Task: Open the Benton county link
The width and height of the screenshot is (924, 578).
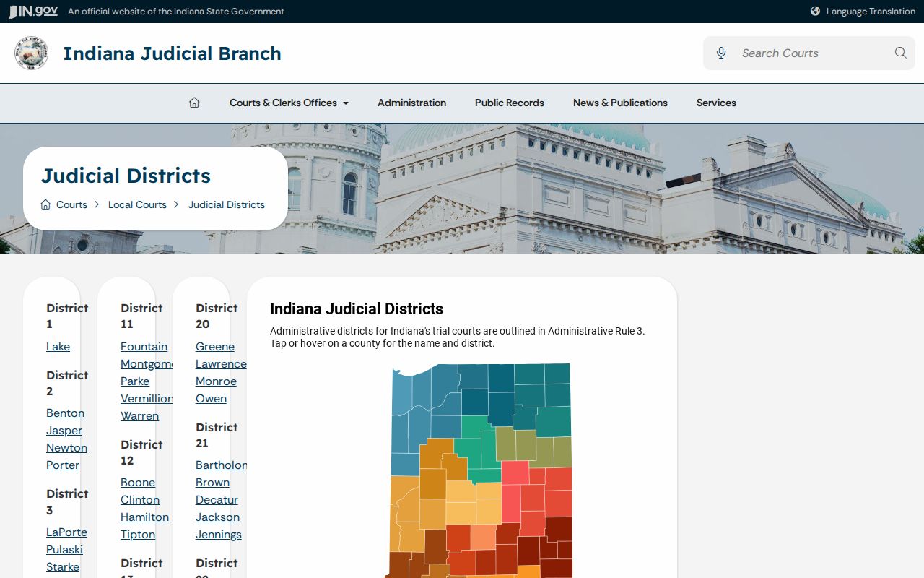Action: pos(65,413)
